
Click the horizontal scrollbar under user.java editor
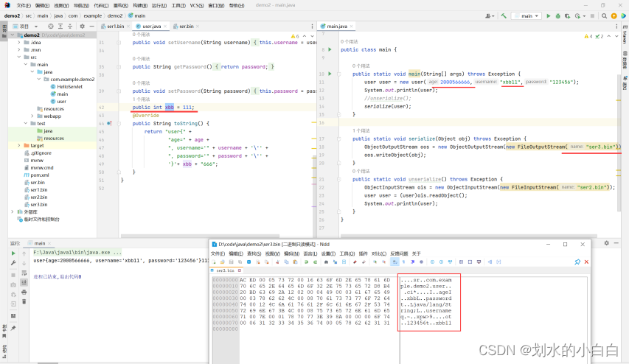tap(200, 236)
